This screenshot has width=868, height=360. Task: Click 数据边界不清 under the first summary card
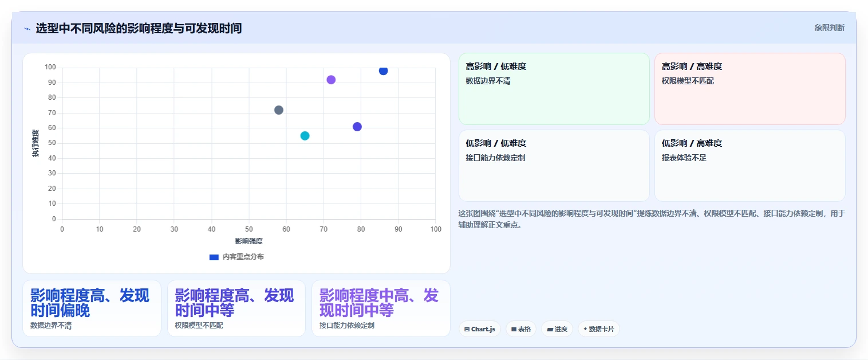[51, 326]
